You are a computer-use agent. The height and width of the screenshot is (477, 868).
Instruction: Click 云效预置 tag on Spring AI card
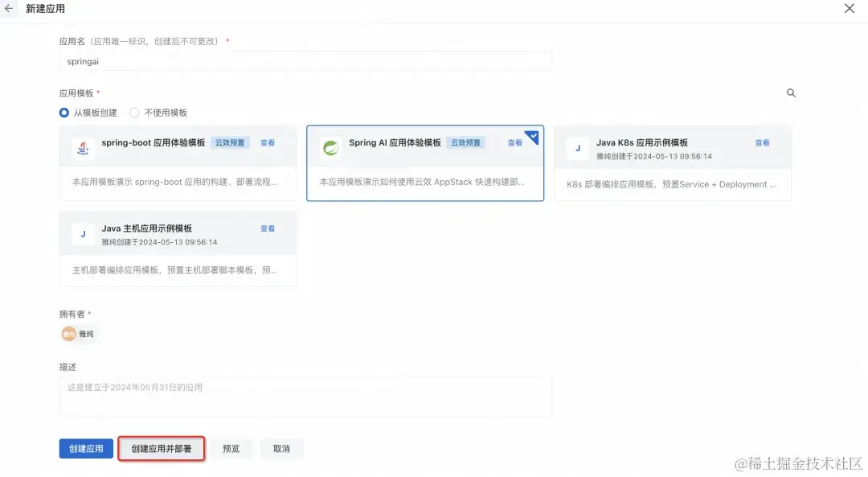466,143
